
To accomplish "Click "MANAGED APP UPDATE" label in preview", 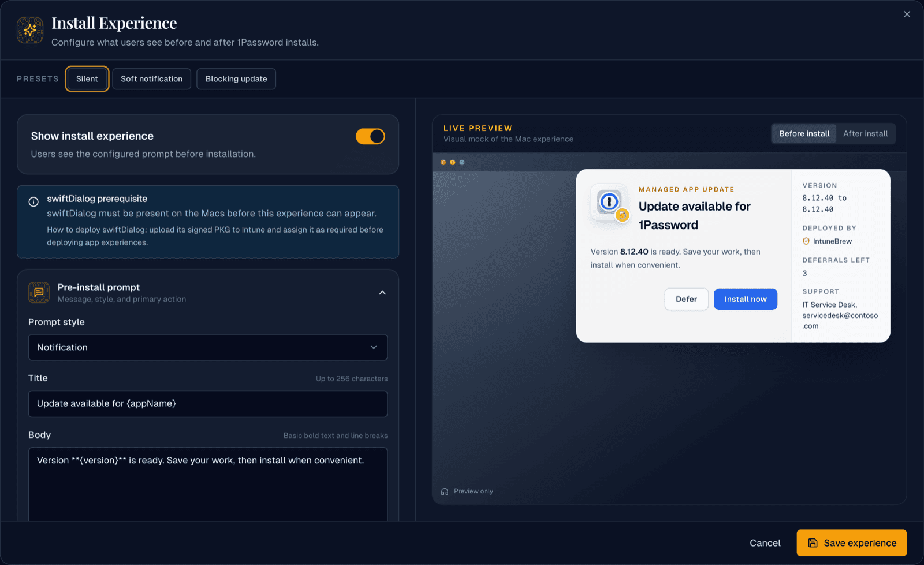I will (687, 189).
